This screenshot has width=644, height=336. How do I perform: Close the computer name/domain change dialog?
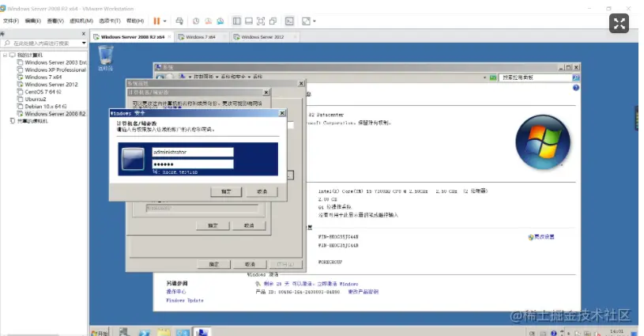(x=266, y=92)
